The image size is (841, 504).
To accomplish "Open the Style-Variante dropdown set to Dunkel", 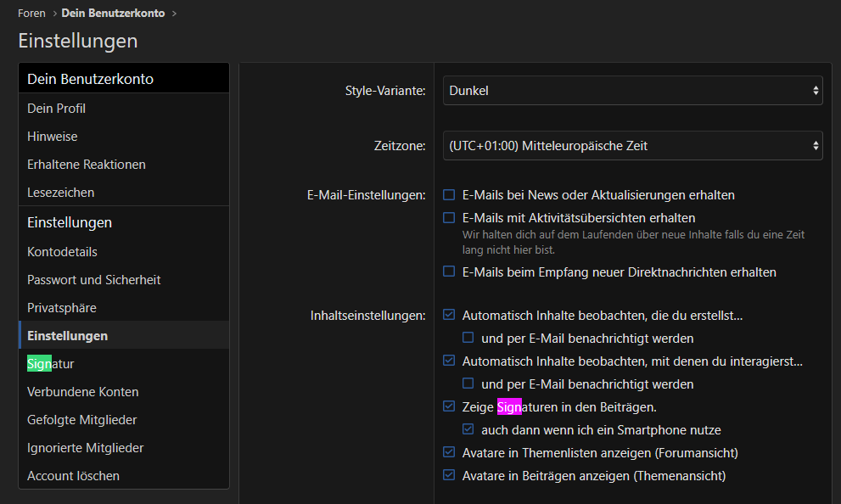I will (632, 90).
